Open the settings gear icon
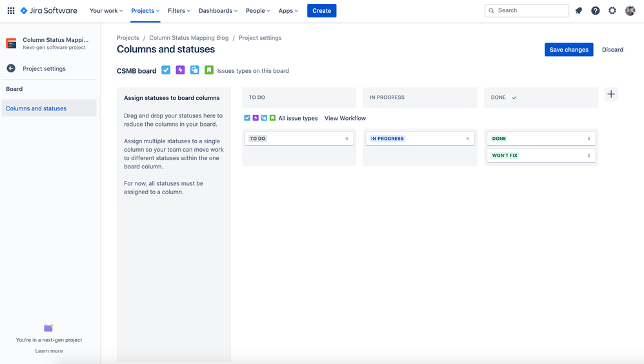 tap(612, 11)
